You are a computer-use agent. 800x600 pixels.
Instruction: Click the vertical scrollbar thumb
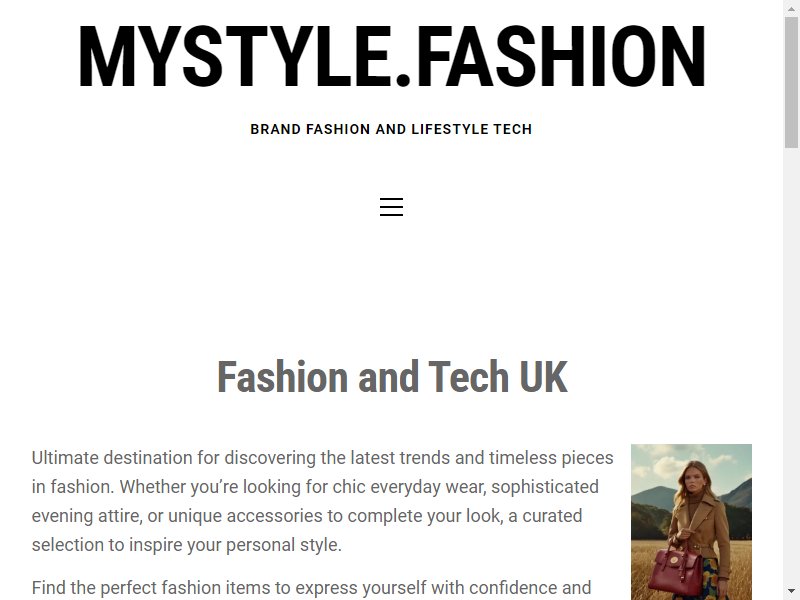[x=791, y=82]
